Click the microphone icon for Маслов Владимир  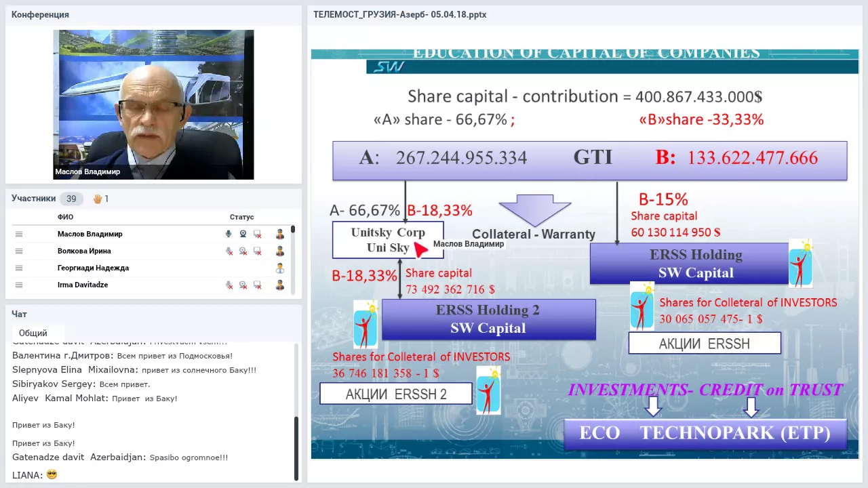click(x=229, y=234)
